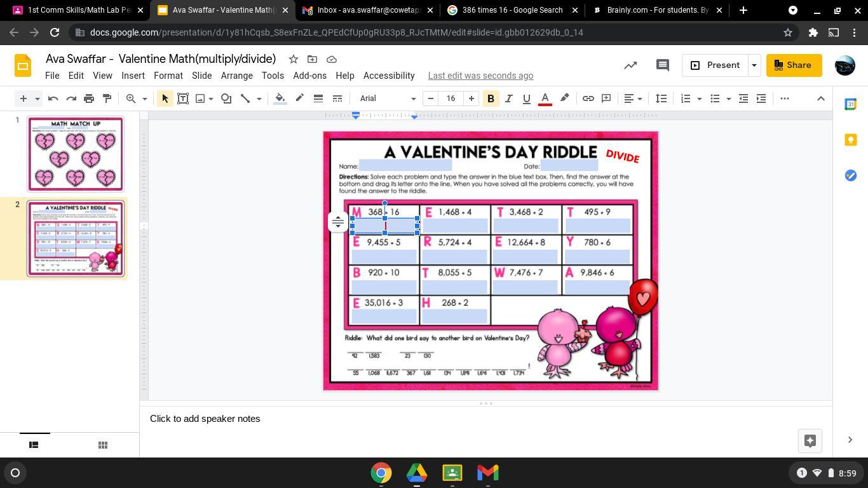Image resolution: width=868 pixels, height=488 pixels.
Task: Click the Redo icon in toolbar
Action: coord(71,98)
